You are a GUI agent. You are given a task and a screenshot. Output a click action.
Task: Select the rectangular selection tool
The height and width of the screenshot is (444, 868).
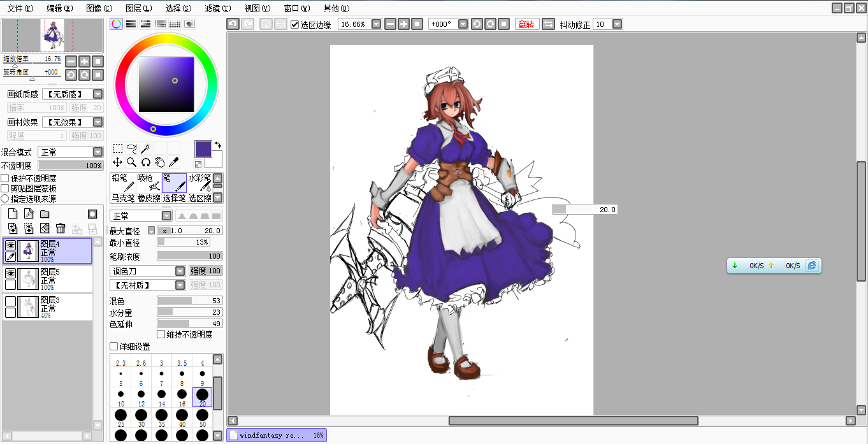[118, 148]
